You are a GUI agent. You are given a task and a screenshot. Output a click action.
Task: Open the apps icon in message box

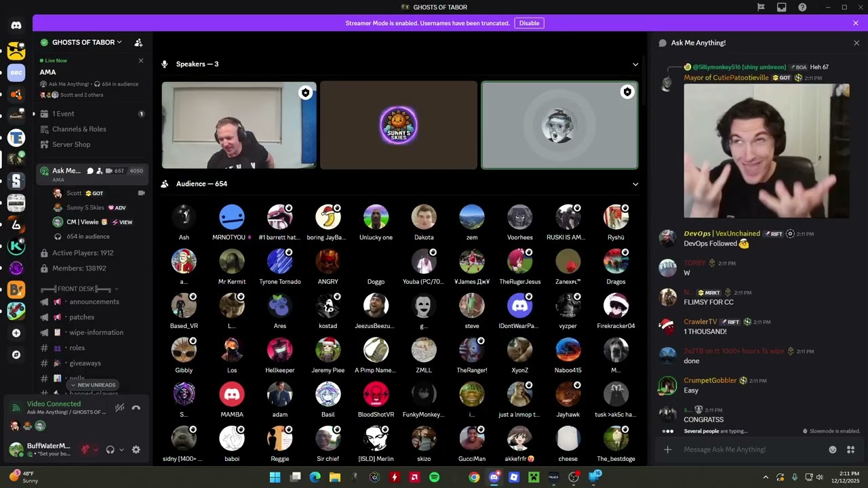(x=850, y=449)
